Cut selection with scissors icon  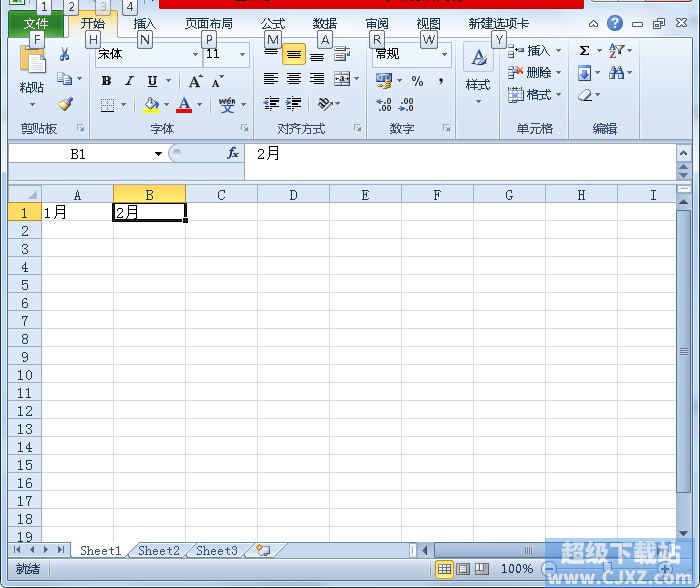[64, 54]
